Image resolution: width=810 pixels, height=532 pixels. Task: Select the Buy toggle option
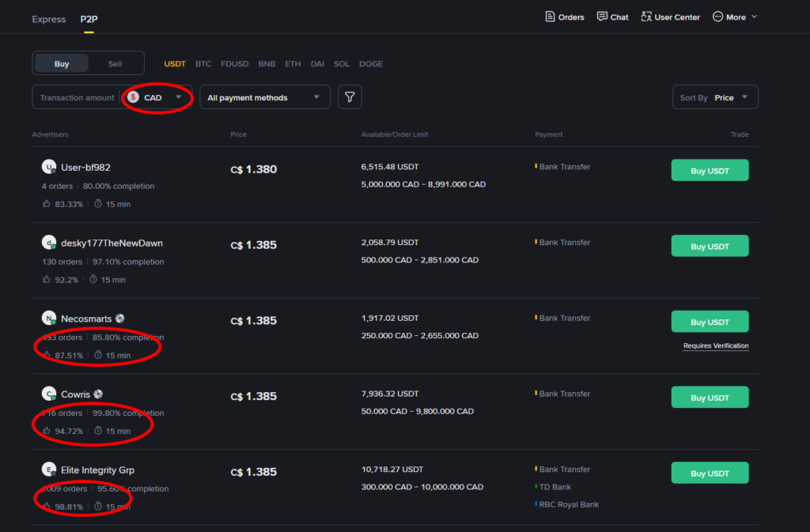(62, 63)
